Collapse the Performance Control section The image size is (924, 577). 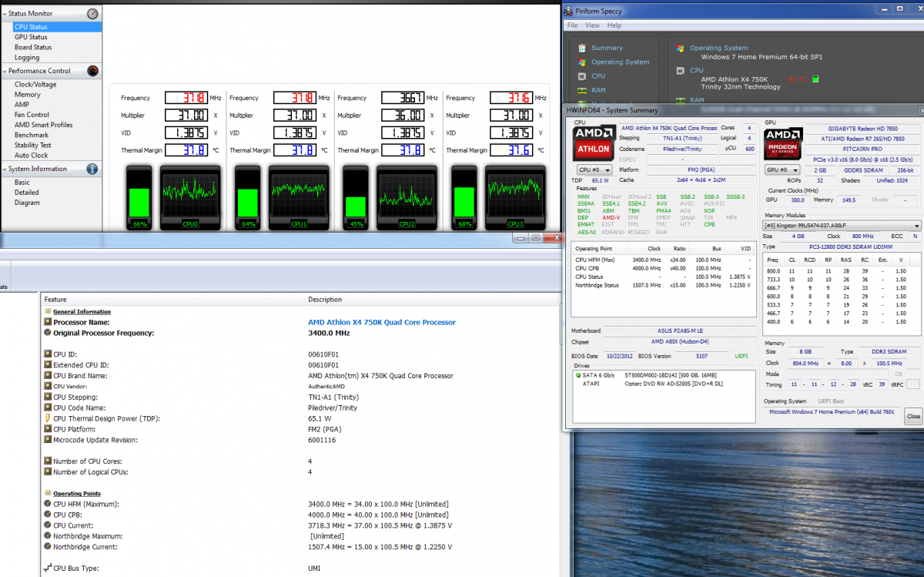click(3, 71)
